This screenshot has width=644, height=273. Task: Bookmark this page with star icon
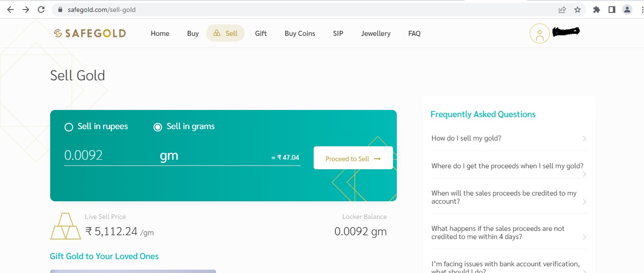[x=578, y=10]
